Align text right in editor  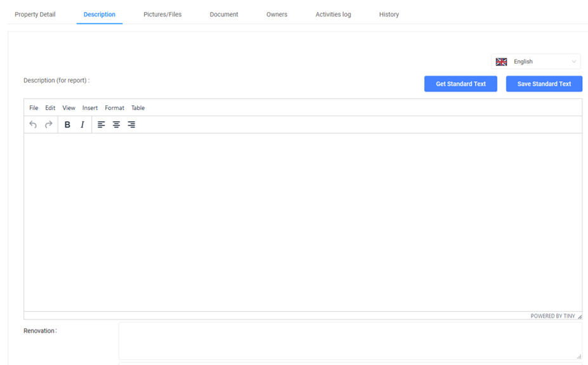pyautogui.click(x=131, y=124)
